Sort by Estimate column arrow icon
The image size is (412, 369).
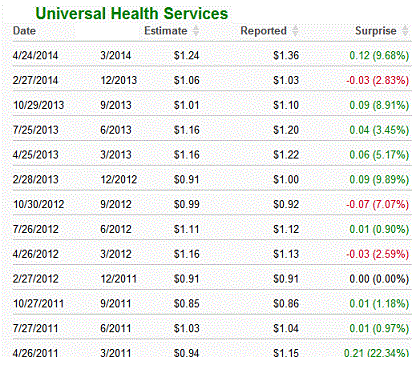(x=196, y=31)
